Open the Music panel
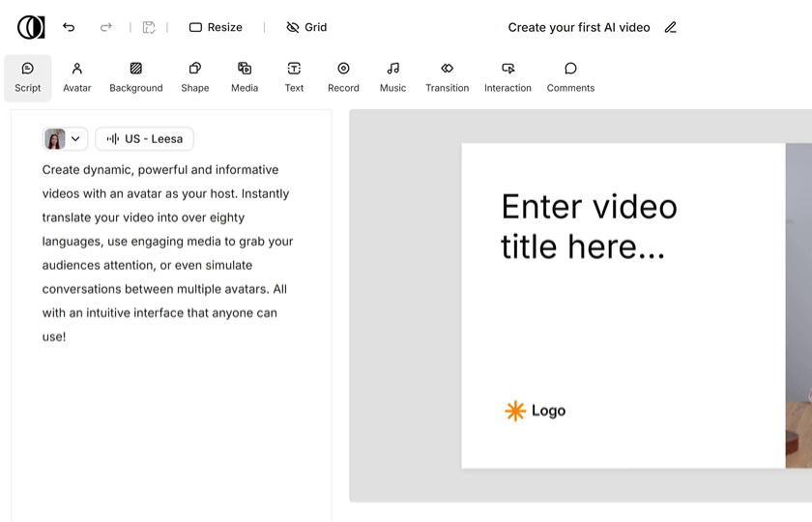The image size is (812, 522). pos(392,77)
